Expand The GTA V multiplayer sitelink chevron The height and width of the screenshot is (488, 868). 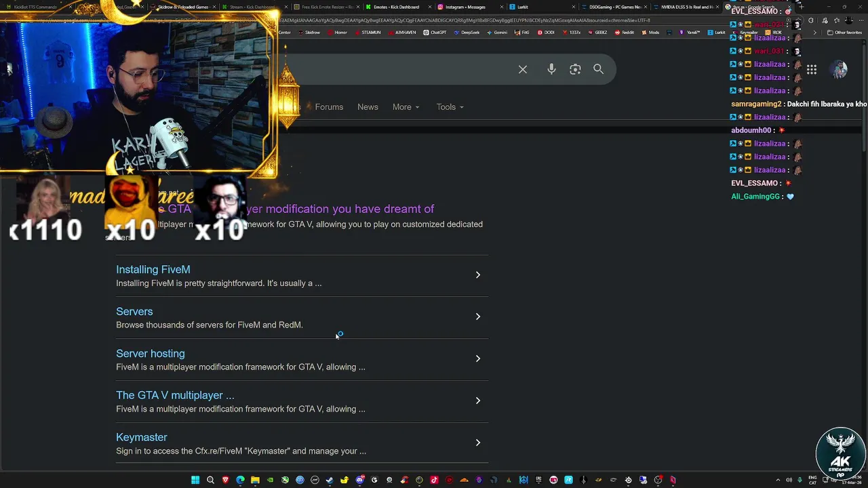click(477, 401)
